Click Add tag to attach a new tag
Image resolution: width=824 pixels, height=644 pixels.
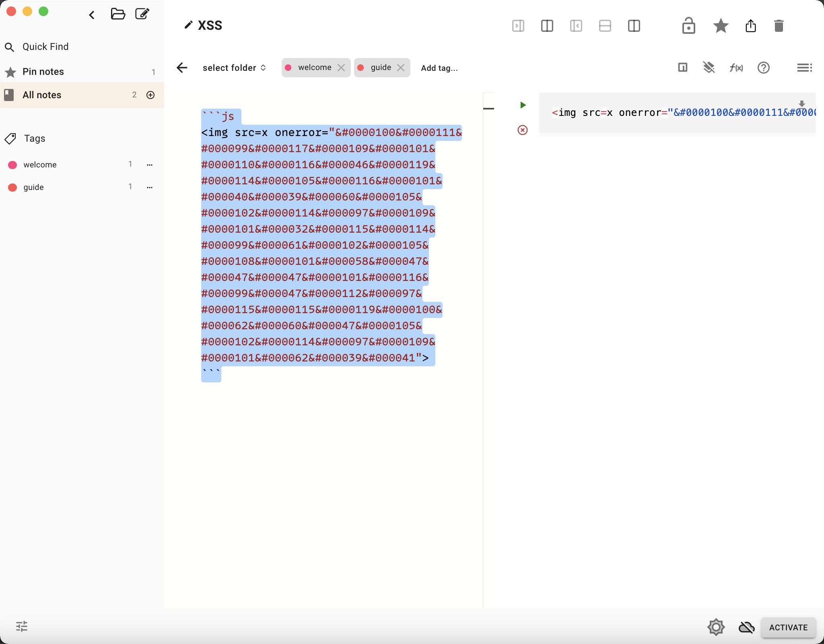pos(439,68)
